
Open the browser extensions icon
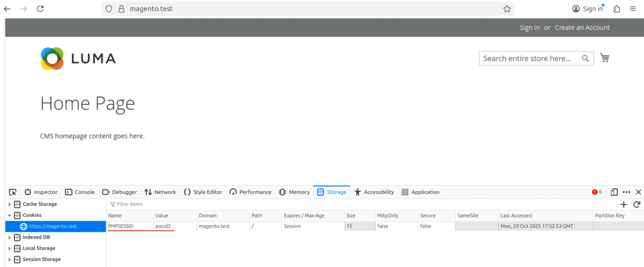[x=616, y=9]
